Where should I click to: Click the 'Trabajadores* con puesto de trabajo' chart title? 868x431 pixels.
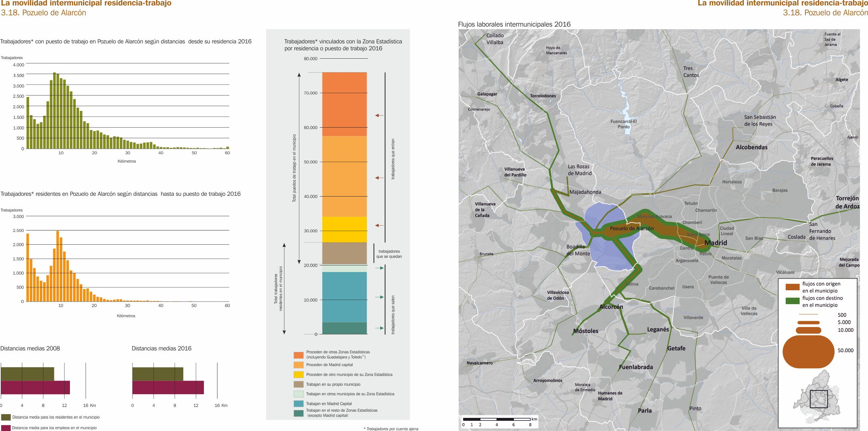coord(126,42)
